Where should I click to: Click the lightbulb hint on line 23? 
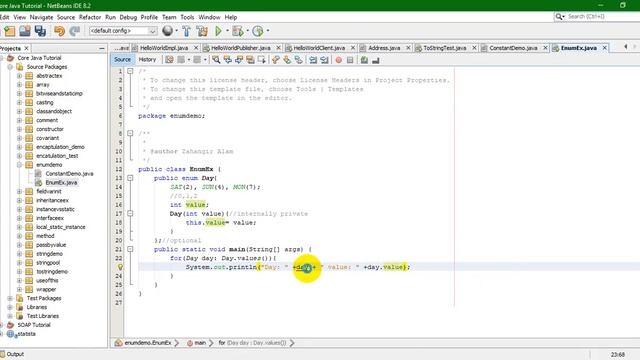120,267
